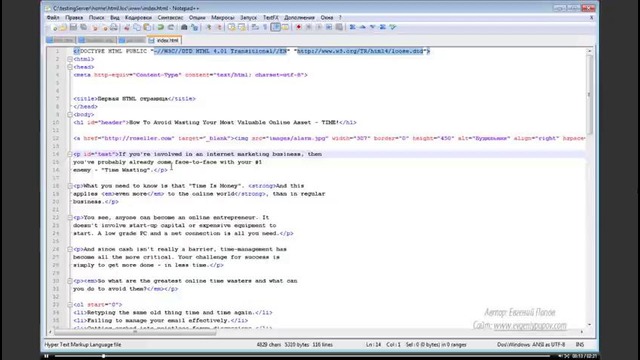The height and width of the screenshot is (360, 640).
Task: Click the Cut scissors icon
Action: pos(127,27)
